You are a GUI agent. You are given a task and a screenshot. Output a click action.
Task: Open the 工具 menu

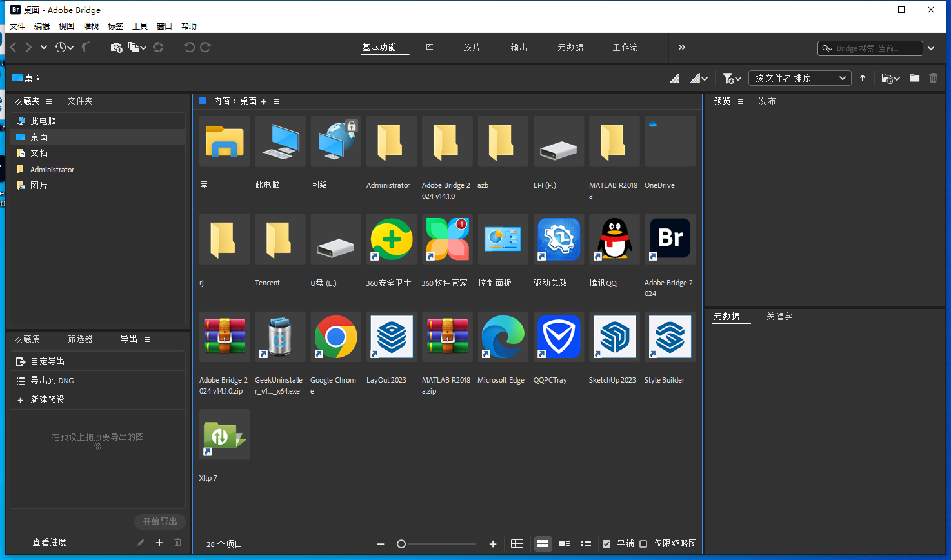click(x=140, y=26)
